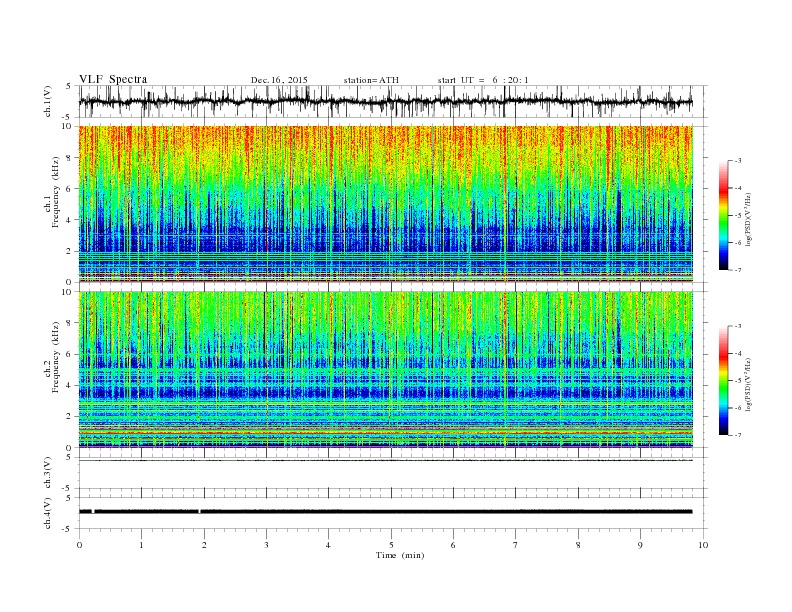The image size is (792, 612).
Task: Click the time-axis tick label "10"
Action: 703,545
